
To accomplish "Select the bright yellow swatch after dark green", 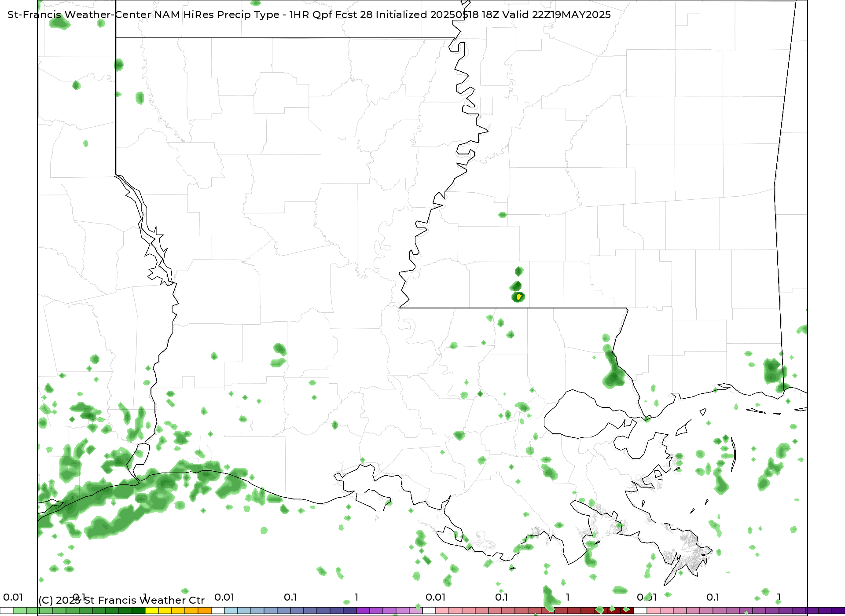I will [x=152, y=611].
